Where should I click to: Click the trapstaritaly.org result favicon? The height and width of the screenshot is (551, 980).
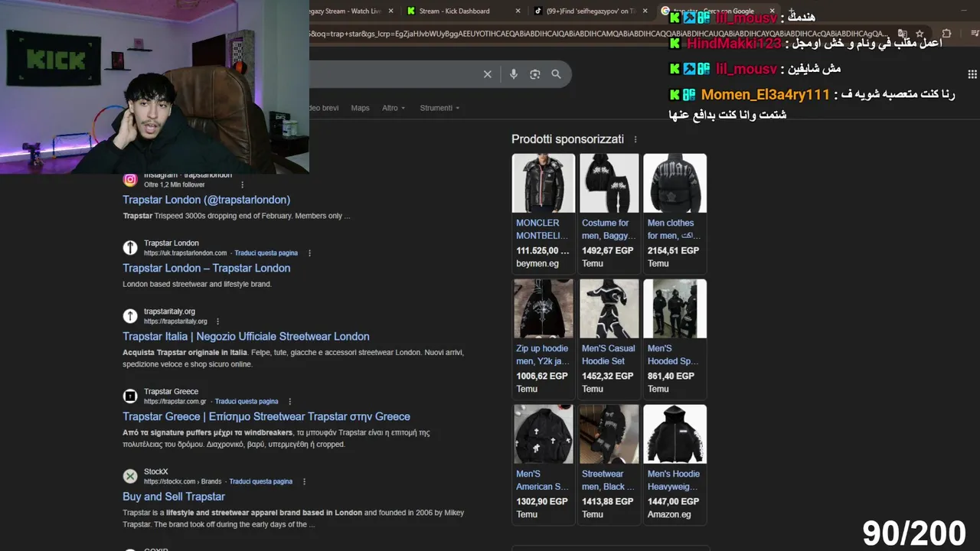click(x=130, y=316)
